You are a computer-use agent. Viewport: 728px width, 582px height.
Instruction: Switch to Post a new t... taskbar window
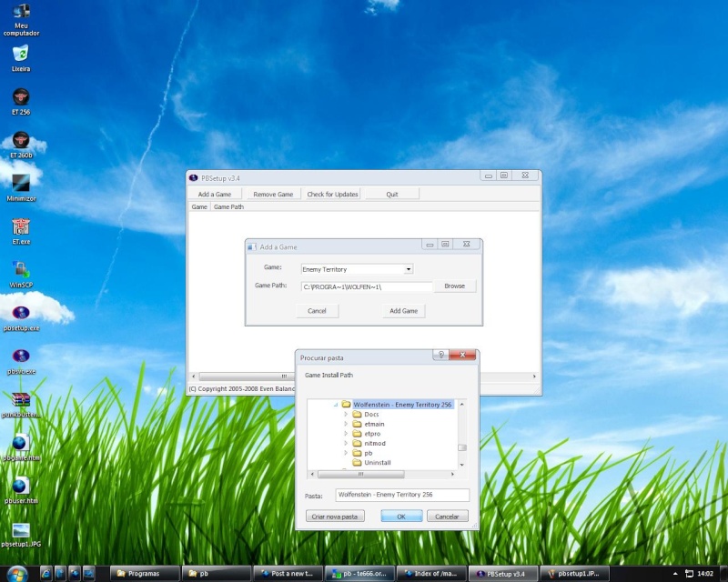click(x=288, y=574)
